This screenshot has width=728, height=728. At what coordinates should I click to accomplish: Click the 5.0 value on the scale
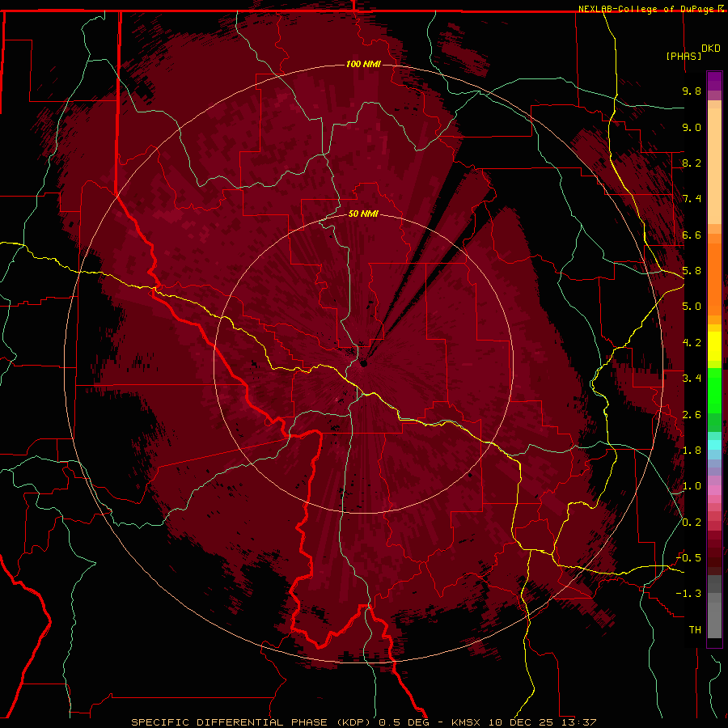coord(692,307)
